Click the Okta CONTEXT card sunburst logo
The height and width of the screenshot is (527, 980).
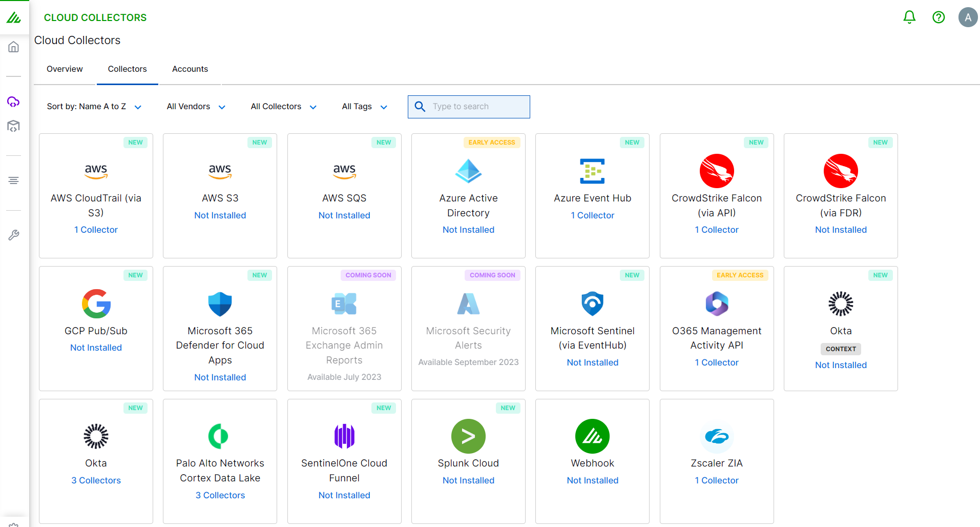click(x=841, y=303)
